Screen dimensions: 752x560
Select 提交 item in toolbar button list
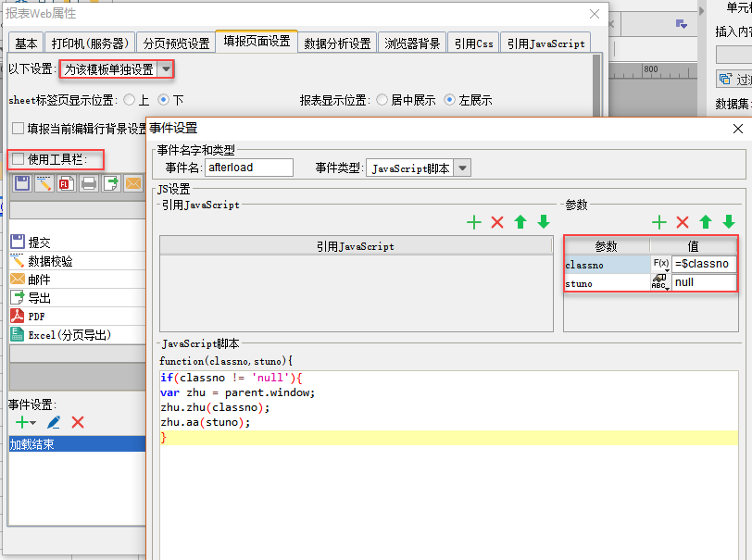(77, 243)
